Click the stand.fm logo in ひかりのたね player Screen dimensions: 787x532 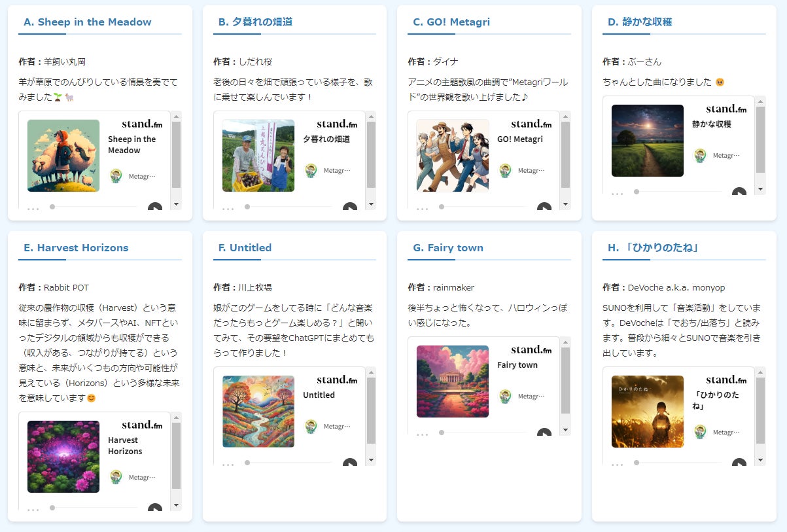(x=726, y=380)
